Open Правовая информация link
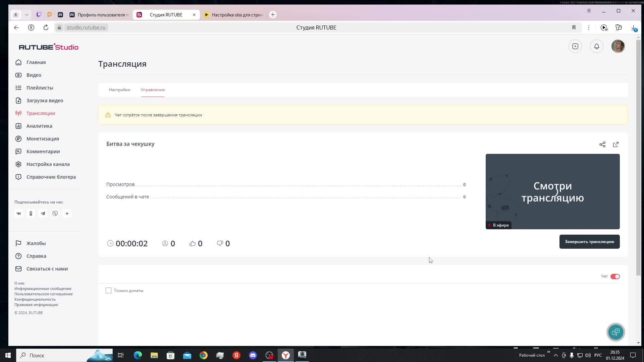This screenshot has width=644, height=362. (x=36, y=305)
